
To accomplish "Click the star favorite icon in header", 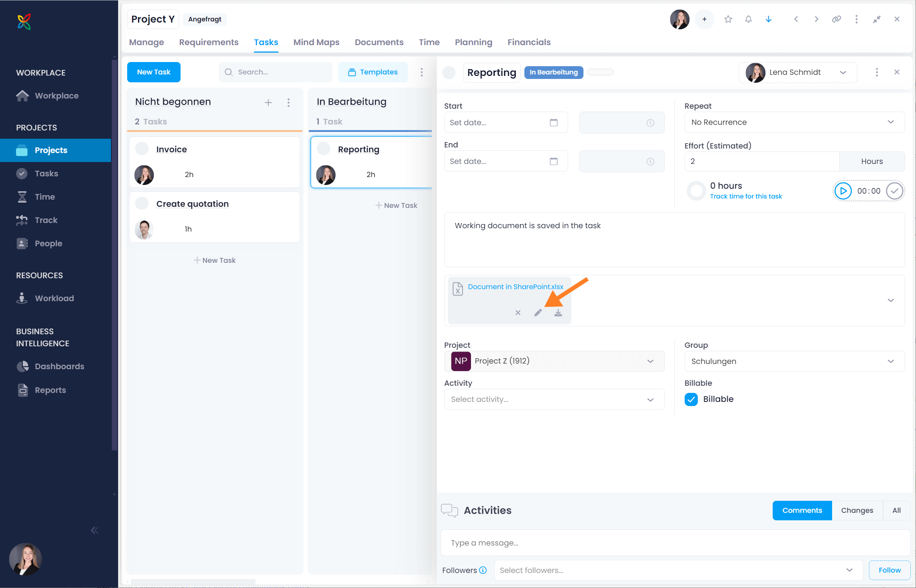I will pyautogui.click(x=728, y=19).
